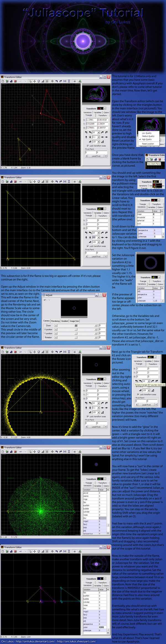Open the Transform selector dropdown showing 1
Image resolution: width=166 pixels, height=644 pixels.
[105, 109]
